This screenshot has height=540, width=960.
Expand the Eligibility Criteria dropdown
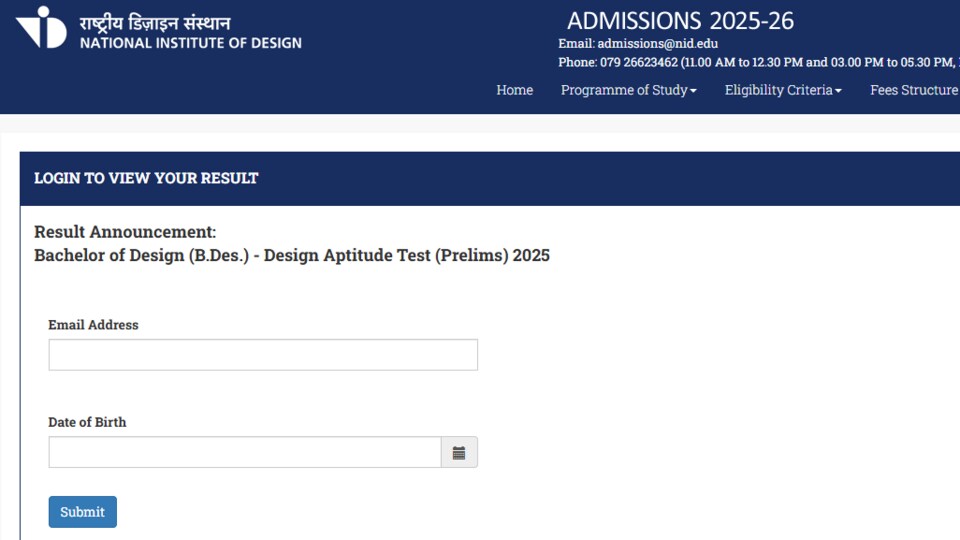(783, 90)
